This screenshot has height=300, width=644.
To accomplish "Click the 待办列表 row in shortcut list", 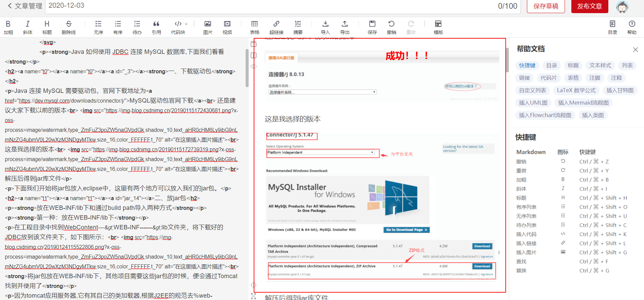I will (x=572, y=225).
